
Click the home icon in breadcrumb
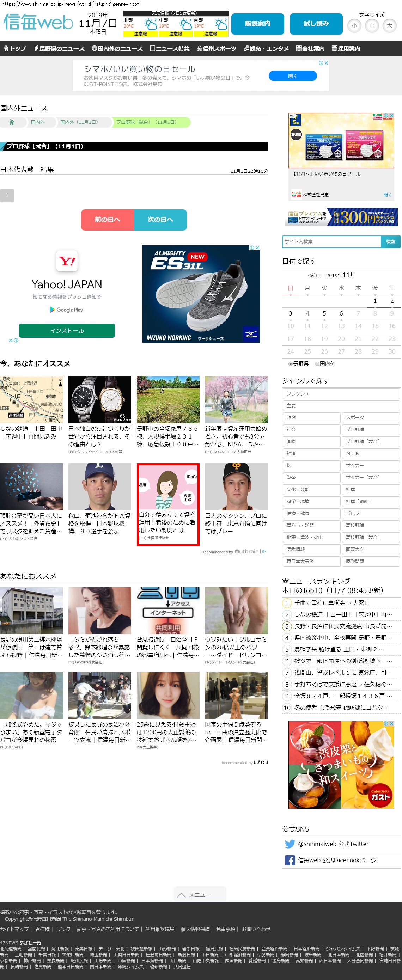(12, 122)
